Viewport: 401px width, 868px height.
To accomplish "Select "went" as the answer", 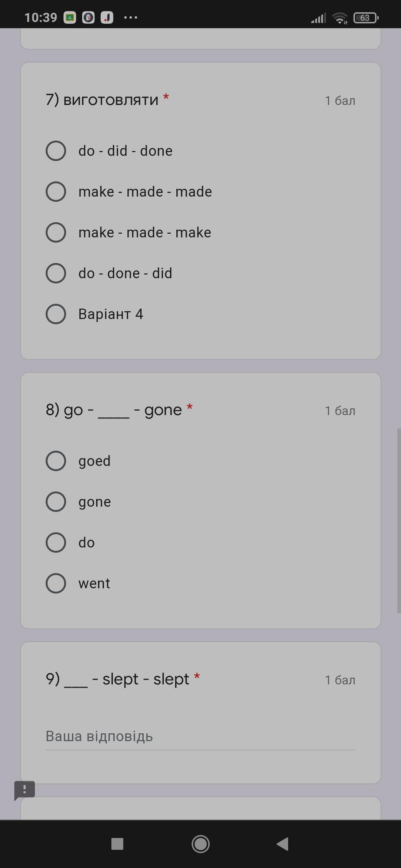I will (56, 583).
